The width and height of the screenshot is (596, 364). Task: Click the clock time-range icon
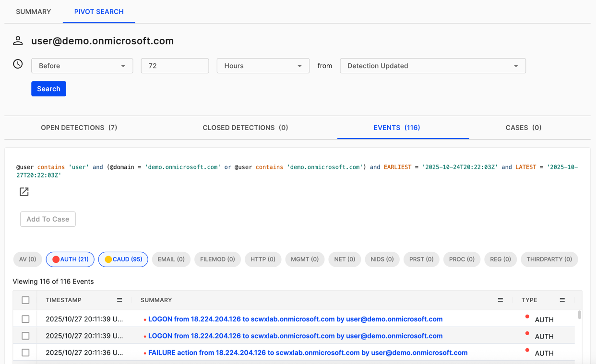pos(18,64)
